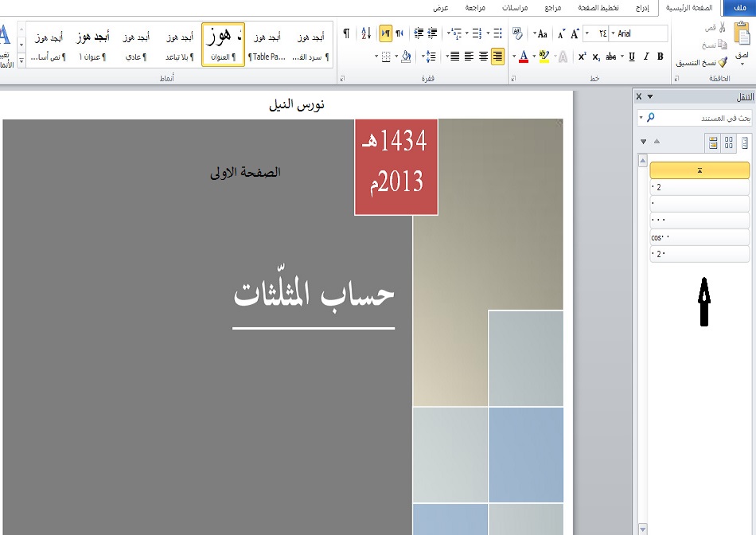Click the font color red A swatch
756x535 pixels.
[523, 57]
